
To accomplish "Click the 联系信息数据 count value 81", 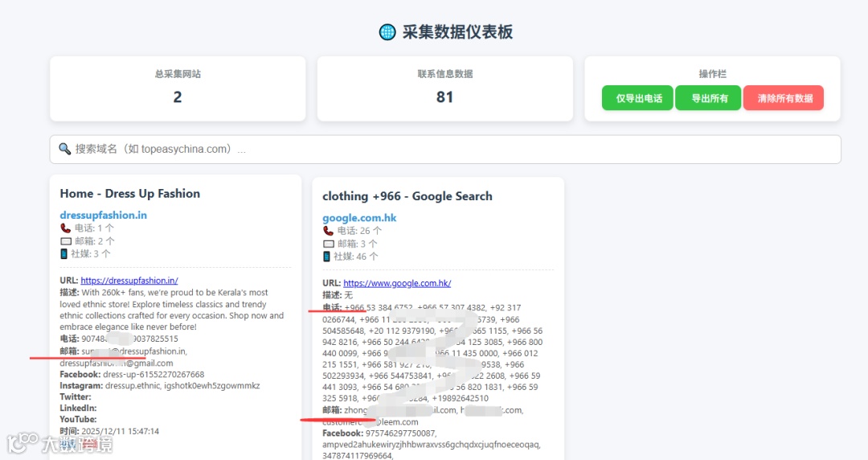I will click(x=444, y=97).
